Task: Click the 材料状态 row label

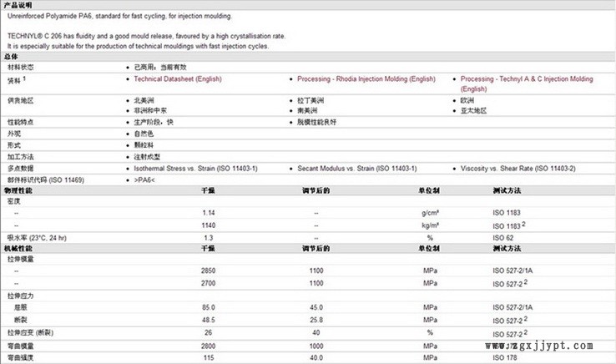Action: [x=20, y=68]
